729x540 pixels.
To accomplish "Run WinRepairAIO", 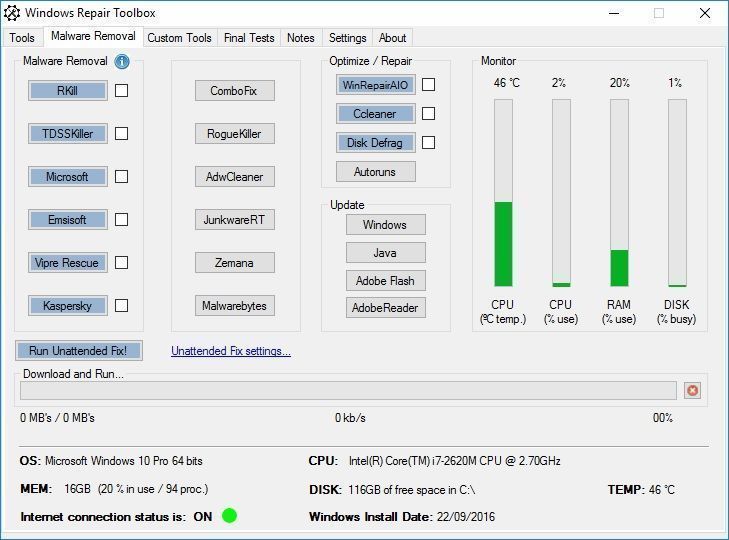I will pyautogui.click(x=376, y=85).
